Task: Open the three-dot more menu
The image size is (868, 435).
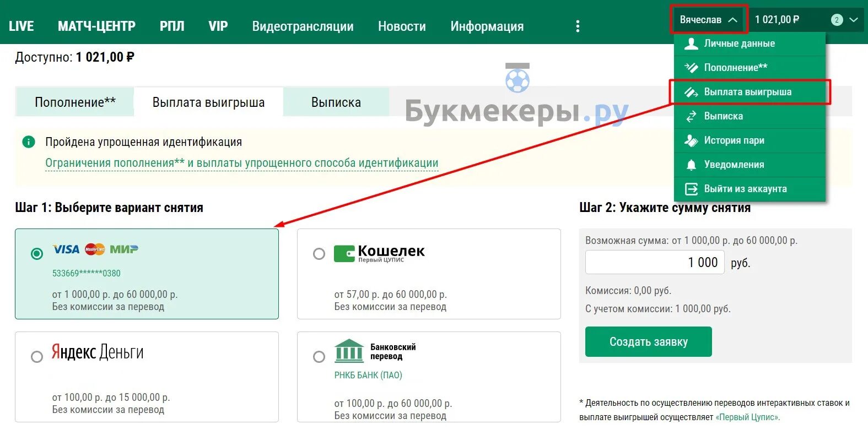Action: (x=578, y=26)
